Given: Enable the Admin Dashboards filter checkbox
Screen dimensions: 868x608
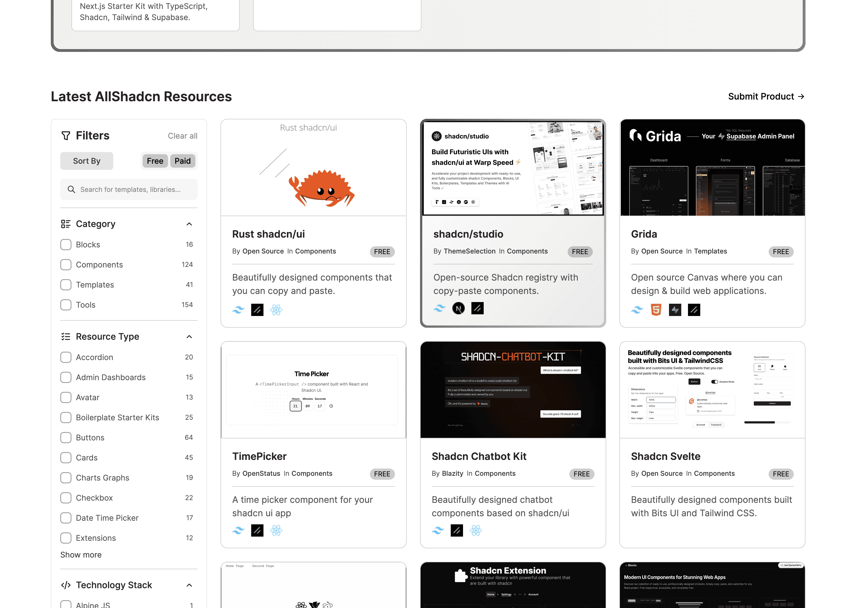Looking at the screenshot, I should (x=66, y=377).
